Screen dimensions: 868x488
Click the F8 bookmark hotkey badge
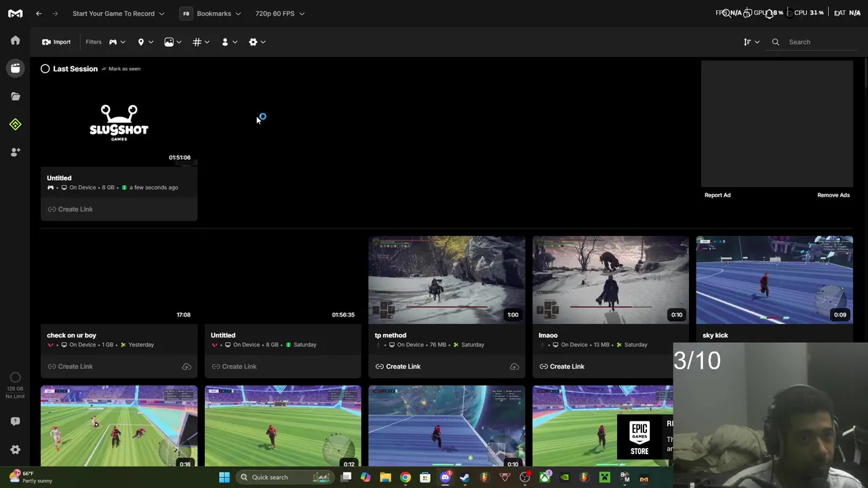(186, 14)
